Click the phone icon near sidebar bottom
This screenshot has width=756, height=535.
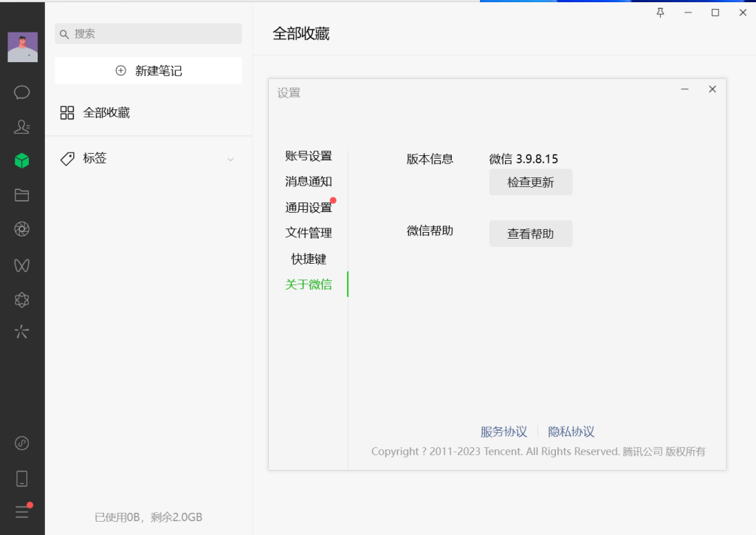(21, 478)
